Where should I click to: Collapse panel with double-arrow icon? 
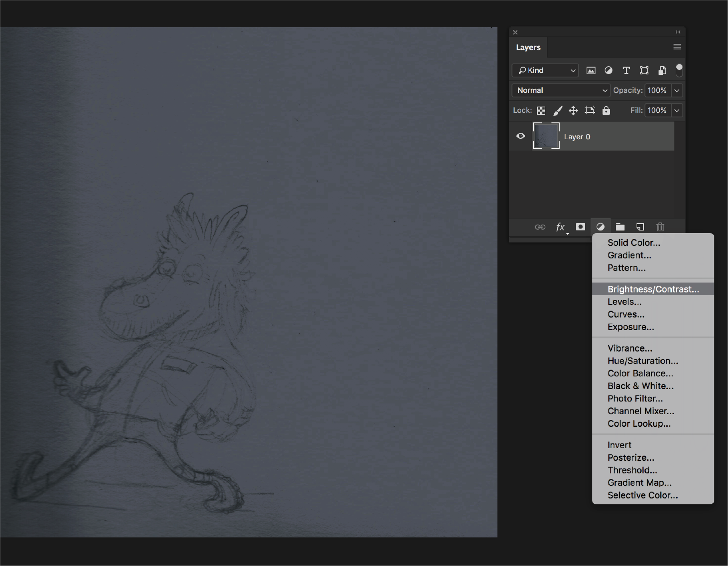[678, 32]
